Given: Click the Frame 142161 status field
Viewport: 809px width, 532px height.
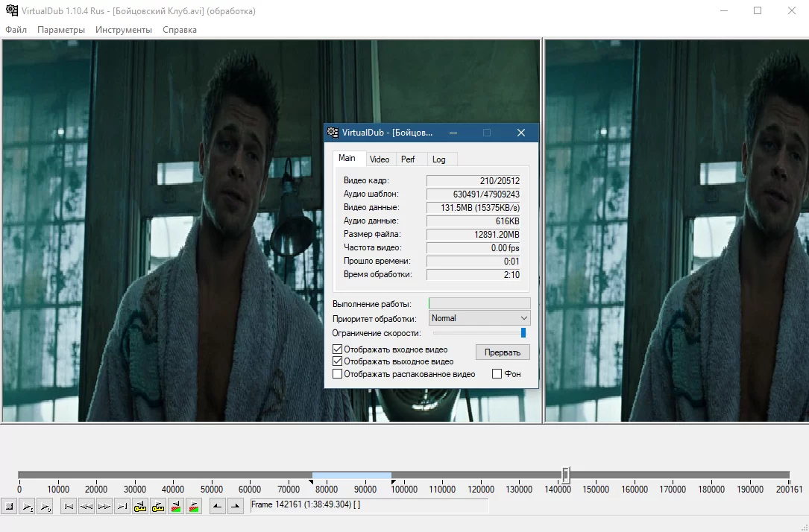Looking at the screenshot, I should point(369,505).
